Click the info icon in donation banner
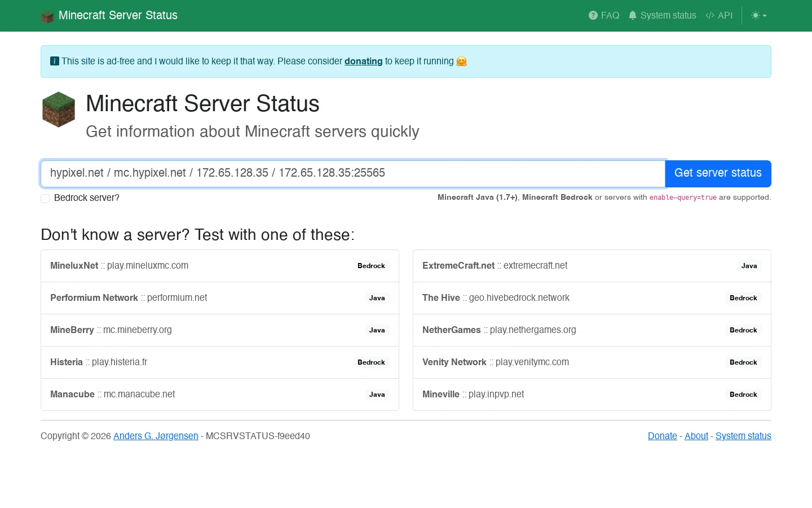 point(55,61)
